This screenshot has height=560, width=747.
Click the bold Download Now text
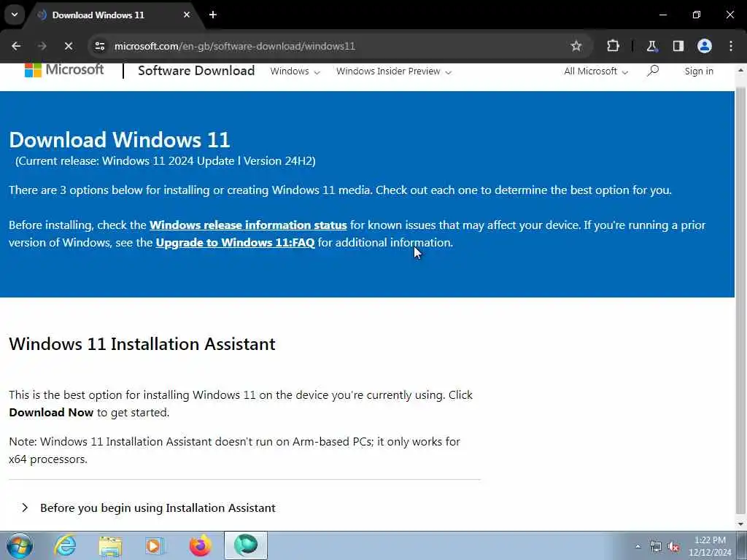click(x=51, y=413)
